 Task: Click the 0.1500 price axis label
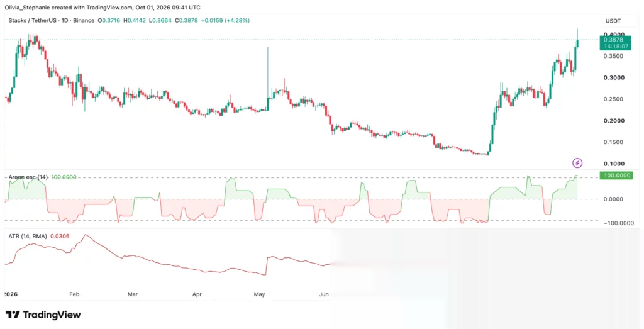614,142
